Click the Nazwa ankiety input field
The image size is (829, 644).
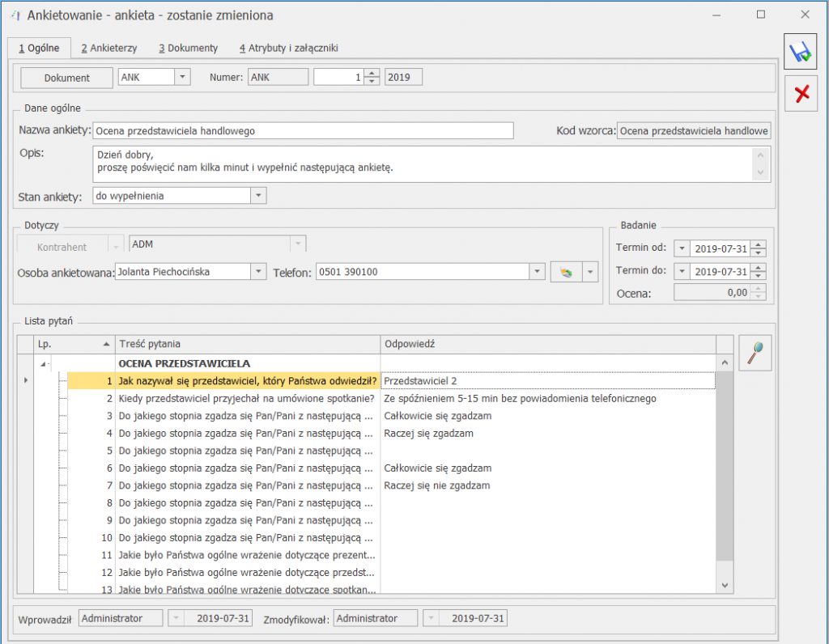coord(303,130)
